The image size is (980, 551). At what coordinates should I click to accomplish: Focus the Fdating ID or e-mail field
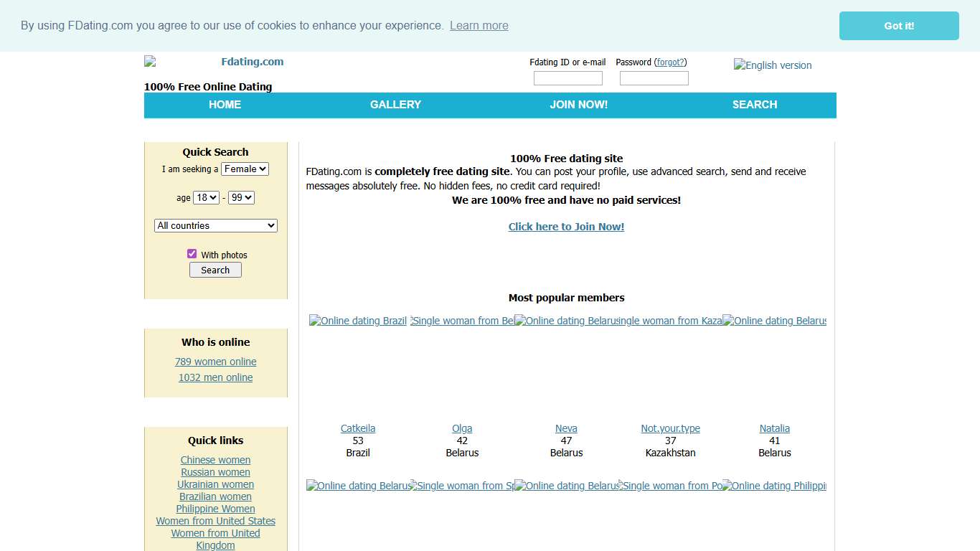(x=567, y=78)
